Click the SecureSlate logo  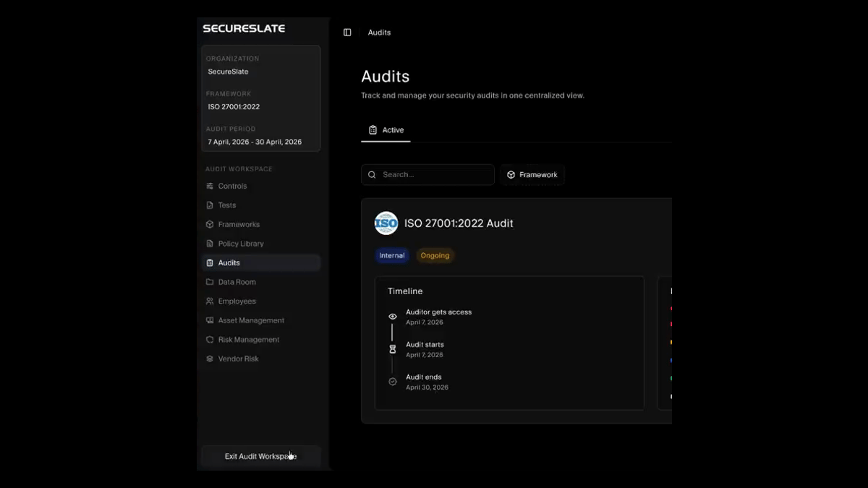pyautogui.click(x=244, y=29)
